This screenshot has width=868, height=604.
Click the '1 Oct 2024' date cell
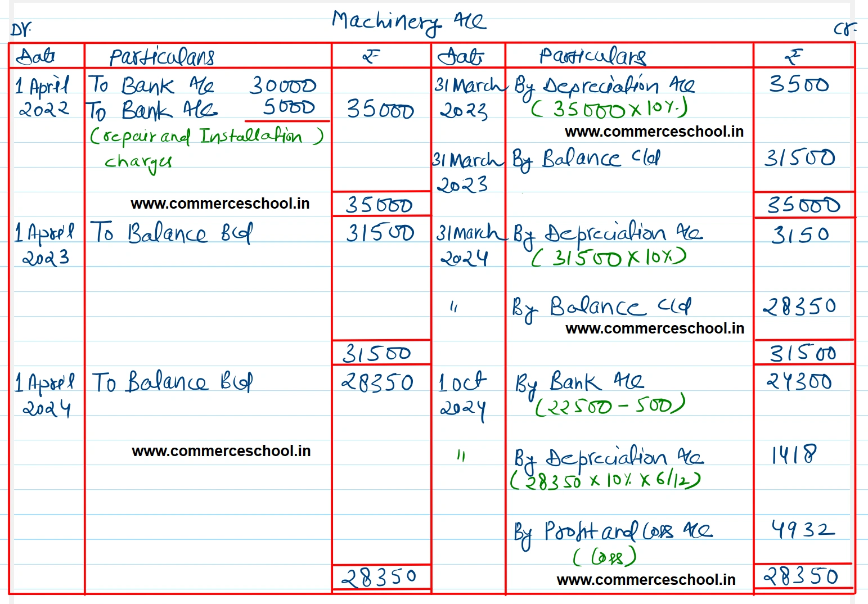tap(462, 395)
